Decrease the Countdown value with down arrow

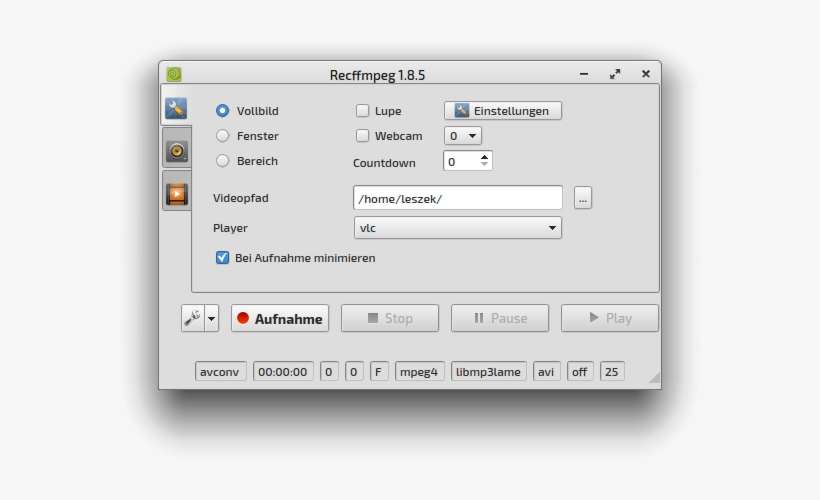(x=484, y=164)
